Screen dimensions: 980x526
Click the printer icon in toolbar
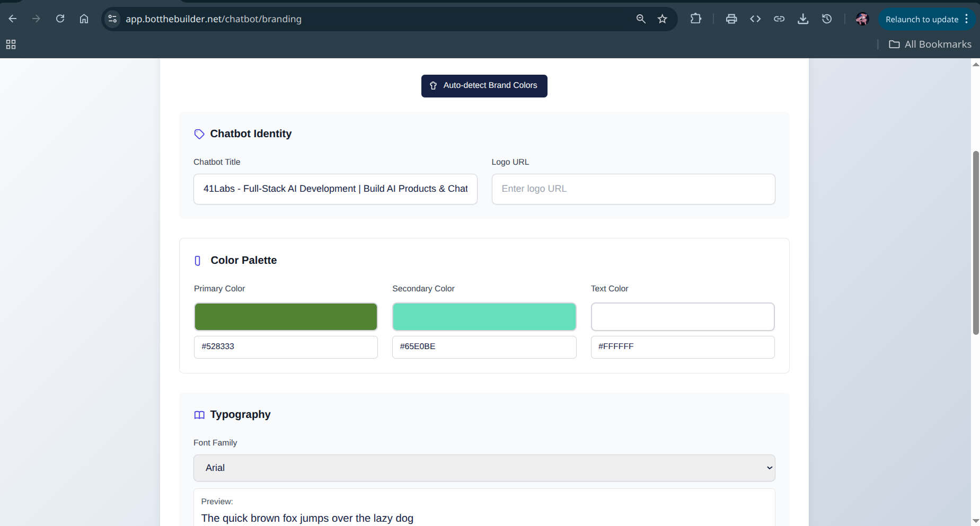coord(731,19)
